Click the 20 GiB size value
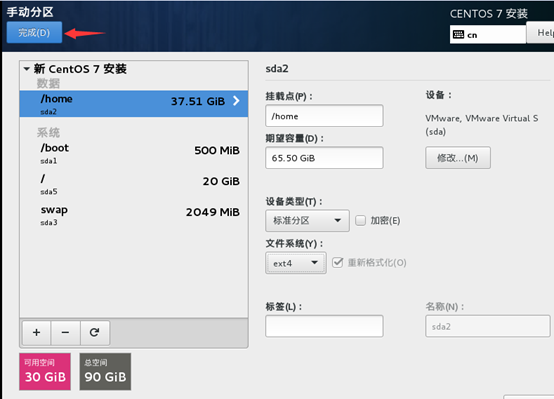This screenshot has height=399, width=554. tap(221, 181)
